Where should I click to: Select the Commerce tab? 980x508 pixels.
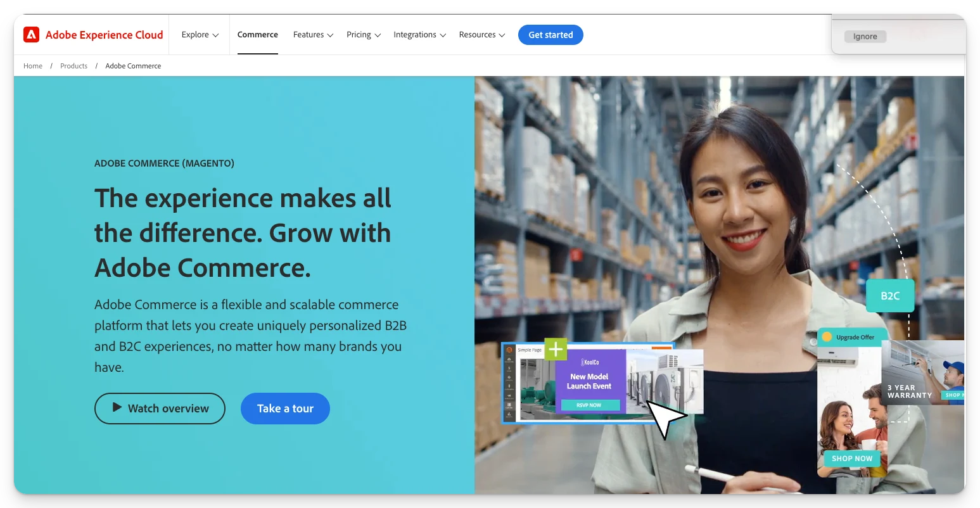(258, 35)
